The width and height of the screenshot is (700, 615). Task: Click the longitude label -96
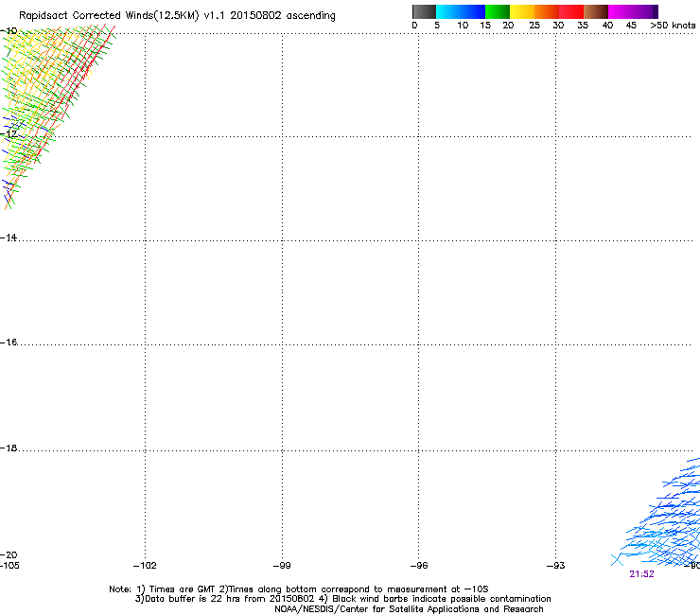pyautogui.click(x=419, y=566)
